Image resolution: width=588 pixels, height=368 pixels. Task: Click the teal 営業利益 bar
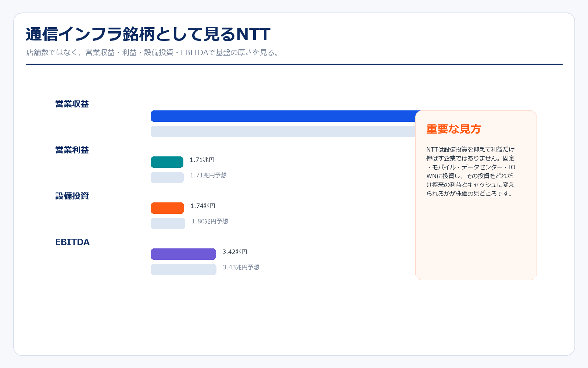tap(167, 162)
